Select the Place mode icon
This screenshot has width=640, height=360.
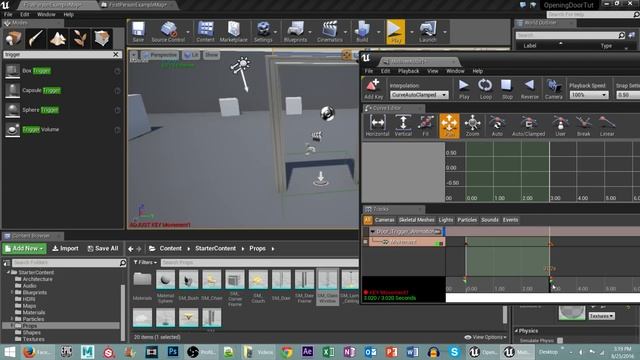click(13, 39)
